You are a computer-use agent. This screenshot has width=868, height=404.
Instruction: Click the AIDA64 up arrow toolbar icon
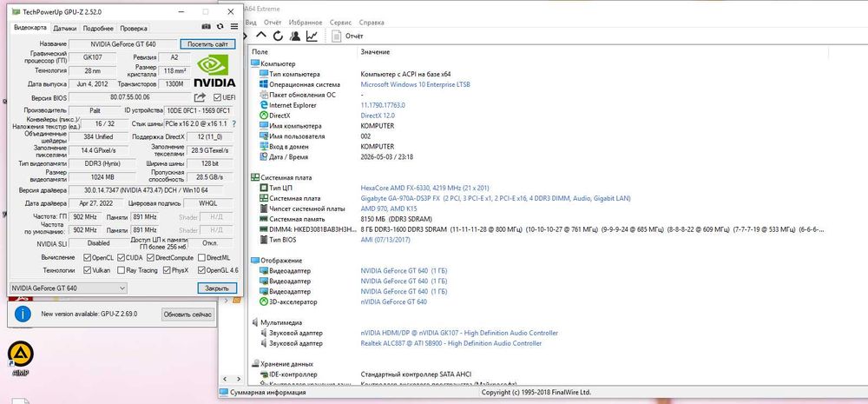coord(261,36)
